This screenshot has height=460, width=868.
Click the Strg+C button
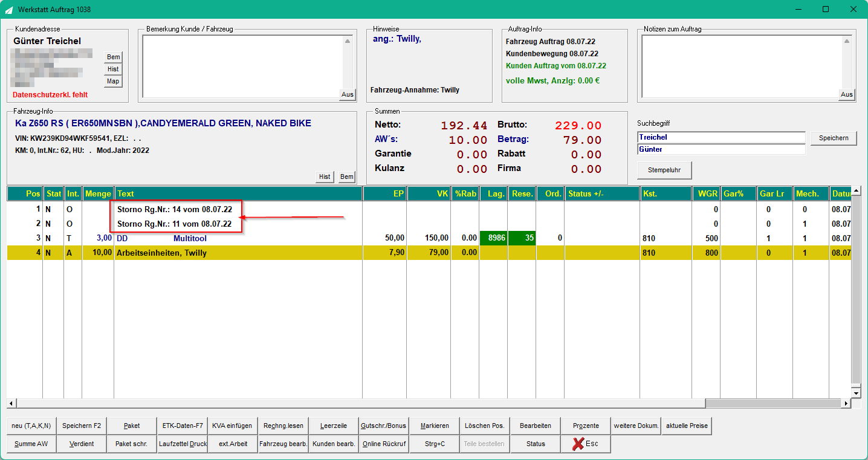click(x=434, y=444)
